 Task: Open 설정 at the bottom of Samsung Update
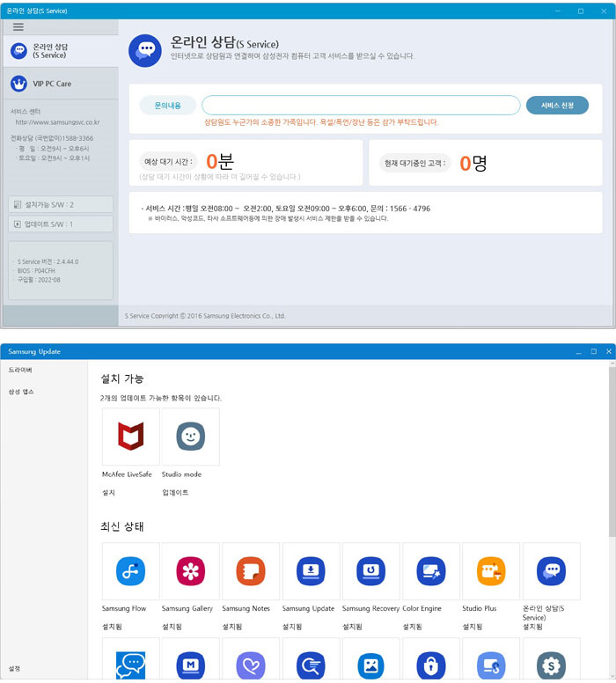click(x=14, y=668)
